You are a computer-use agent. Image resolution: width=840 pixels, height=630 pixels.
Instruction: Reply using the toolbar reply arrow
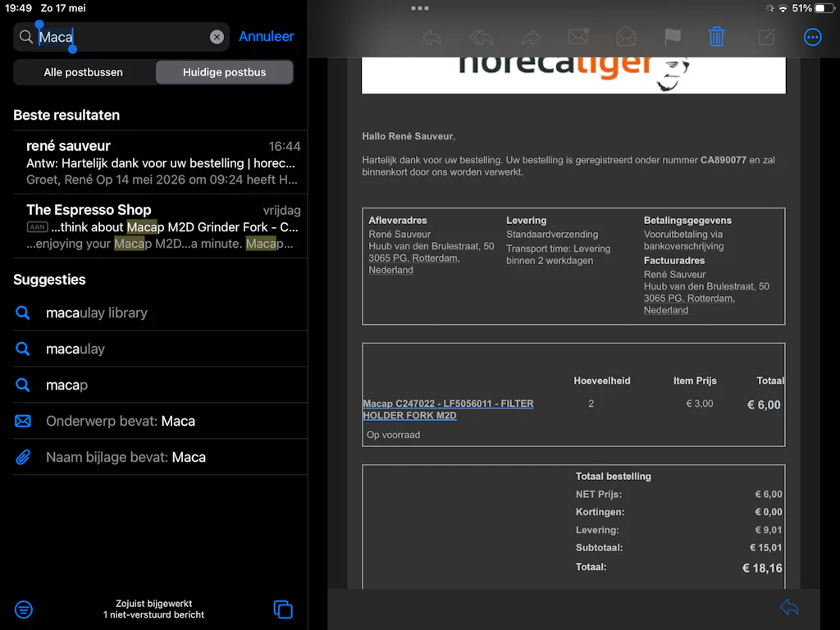point(431,37)
